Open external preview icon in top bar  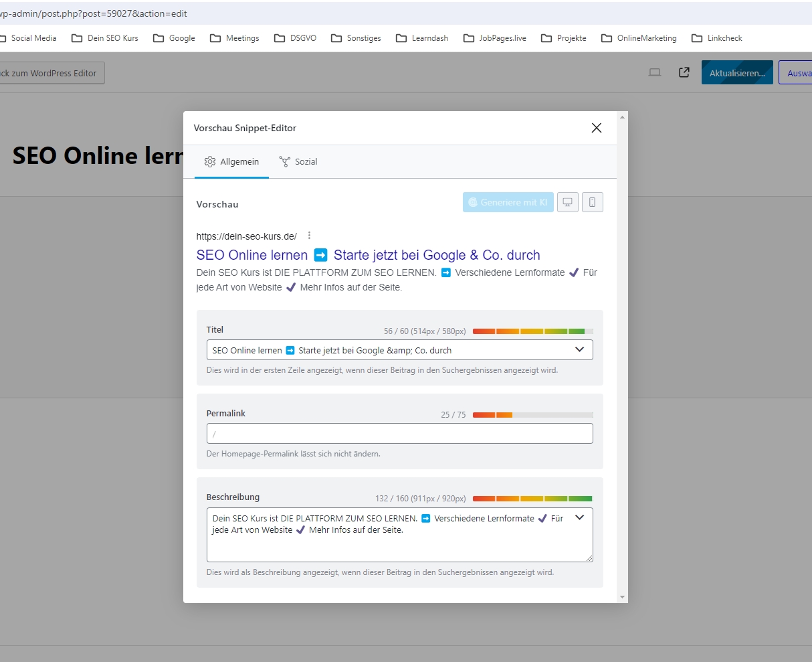pyautogui.click(x=684, y=73)
